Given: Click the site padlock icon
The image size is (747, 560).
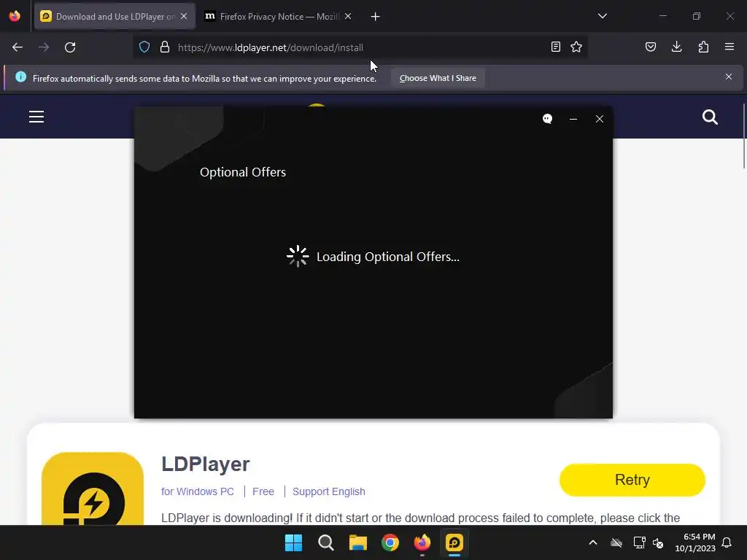Looking at the screenshot, I should coord(165,47).
